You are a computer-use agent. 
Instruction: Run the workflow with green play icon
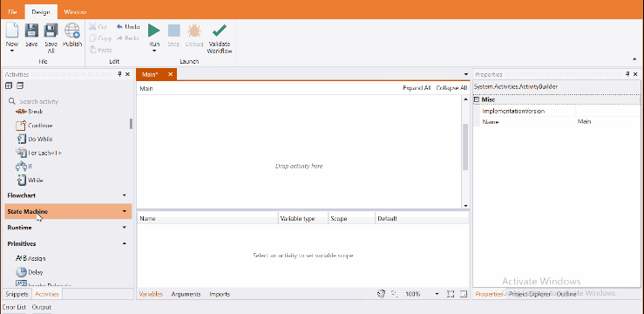[154, 31]
